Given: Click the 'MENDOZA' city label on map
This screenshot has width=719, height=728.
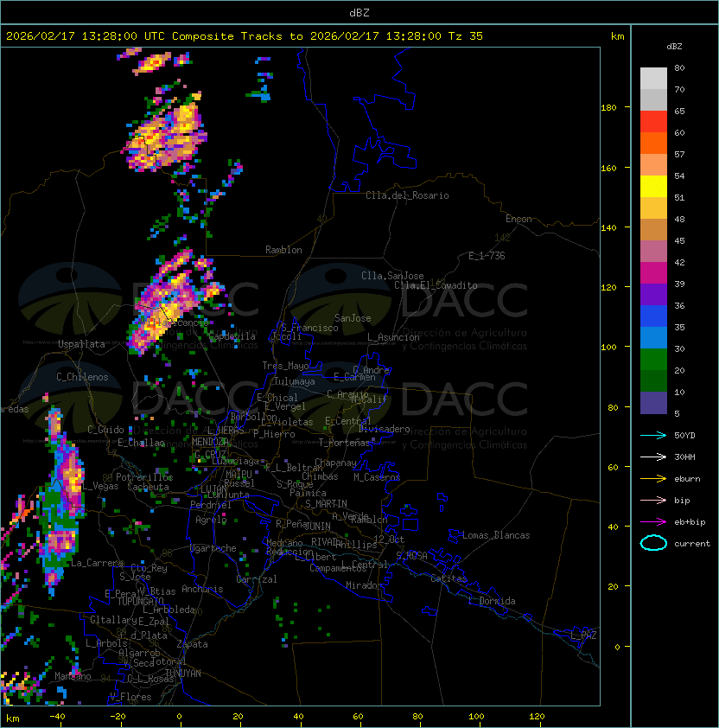Looking at the screenshot, I should (x=210, y=441).
